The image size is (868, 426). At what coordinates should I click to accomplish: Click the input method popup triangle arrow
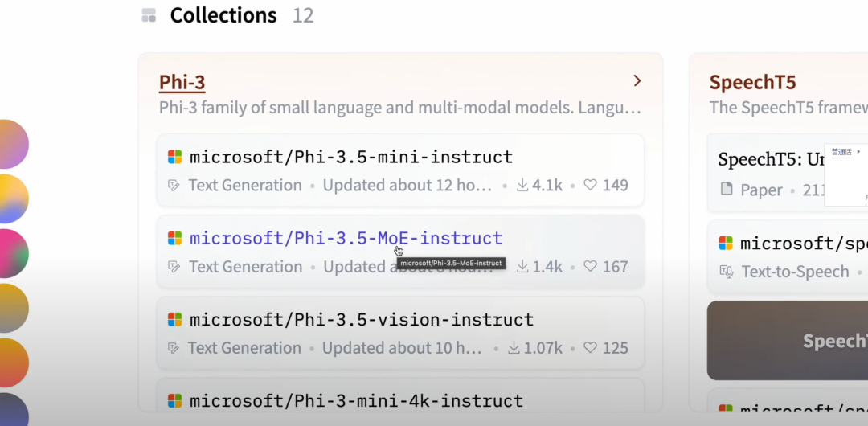[x=858, y=151]
